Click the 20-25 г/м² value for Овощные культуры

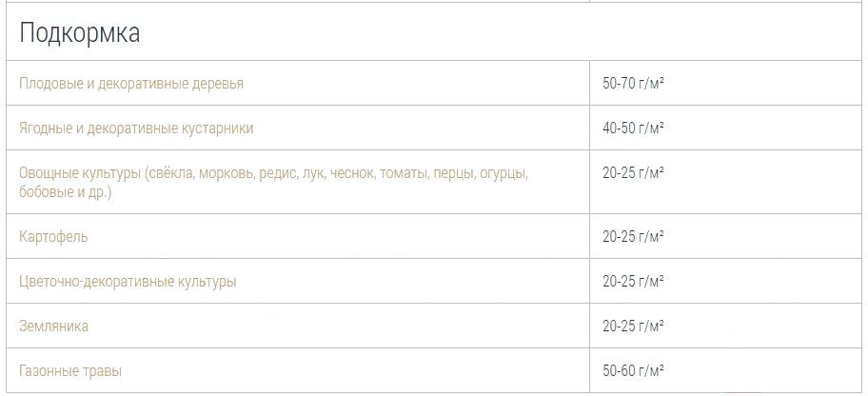click(633, 173)
